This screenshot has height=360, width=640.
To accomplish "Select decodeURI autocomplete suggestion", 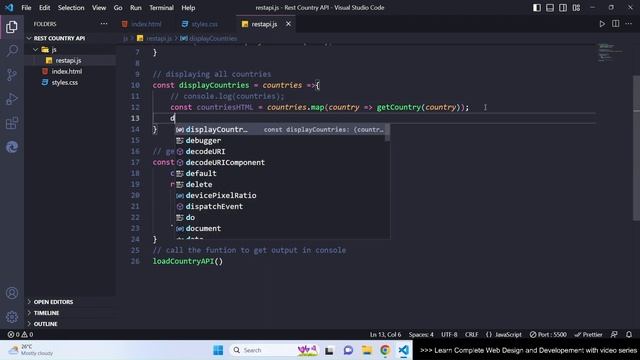I will 280,151.
